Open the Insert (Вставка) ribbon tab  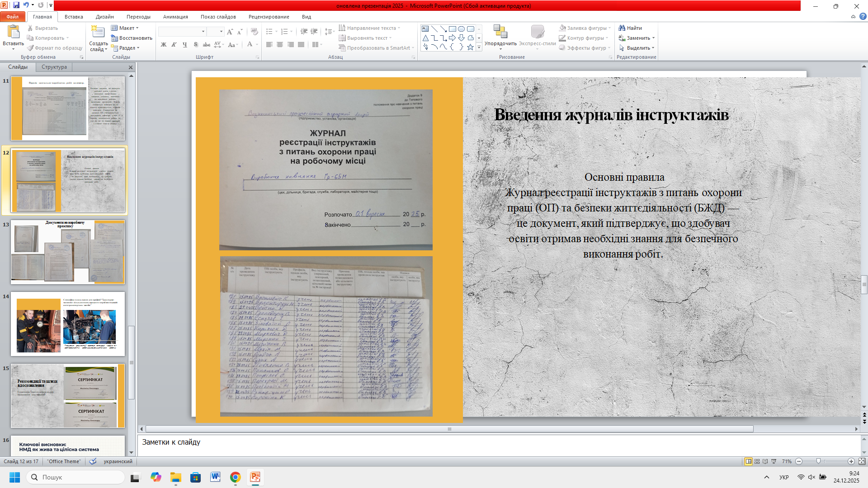[74, 17]
